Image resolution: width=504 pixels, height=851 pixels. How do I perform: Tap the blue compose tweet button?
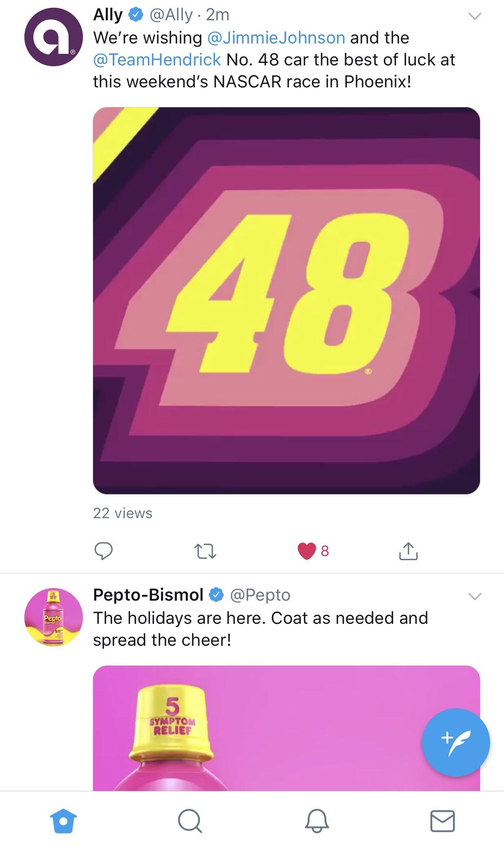pos(456,748)
